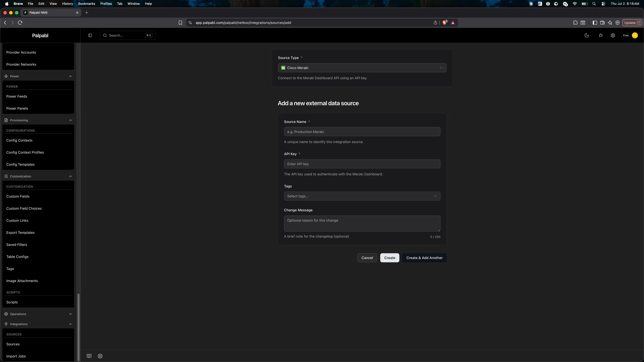The height and width of the screenshot is (362, 644).
Task: Open the chatbot assistant icon
Action: click(600, 35)
